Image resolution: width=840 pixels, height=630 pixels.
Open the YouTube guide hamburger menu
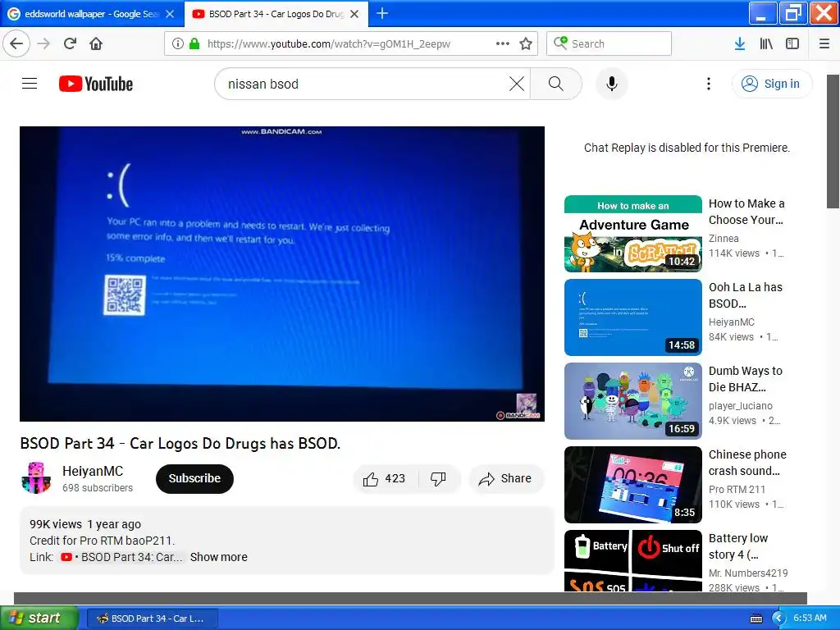point(30,84)
